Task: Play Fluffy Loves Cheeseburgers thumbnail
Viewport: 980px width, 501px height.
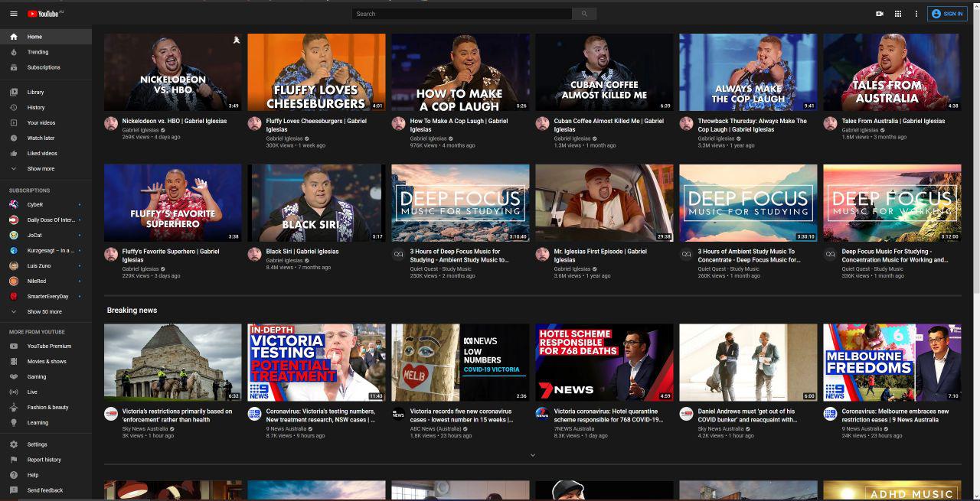Action: click(x=316, y=72)
